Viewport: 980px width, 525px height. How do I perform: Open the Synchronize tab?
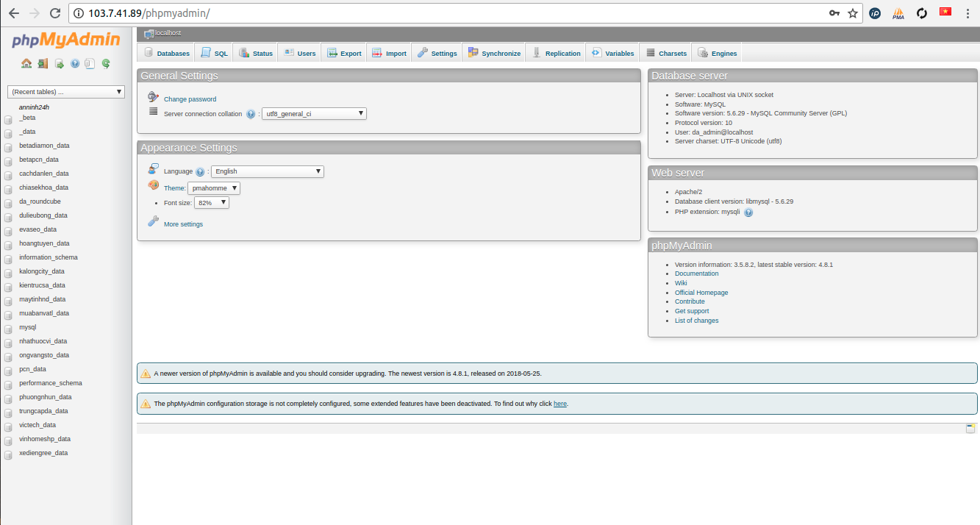point(494,53)
